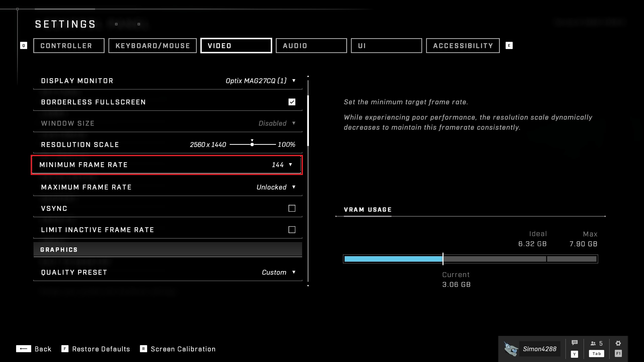Select the Quality Preset dropdown row
The height and width of the screenshot is (362, 644).
click(168, 272)
